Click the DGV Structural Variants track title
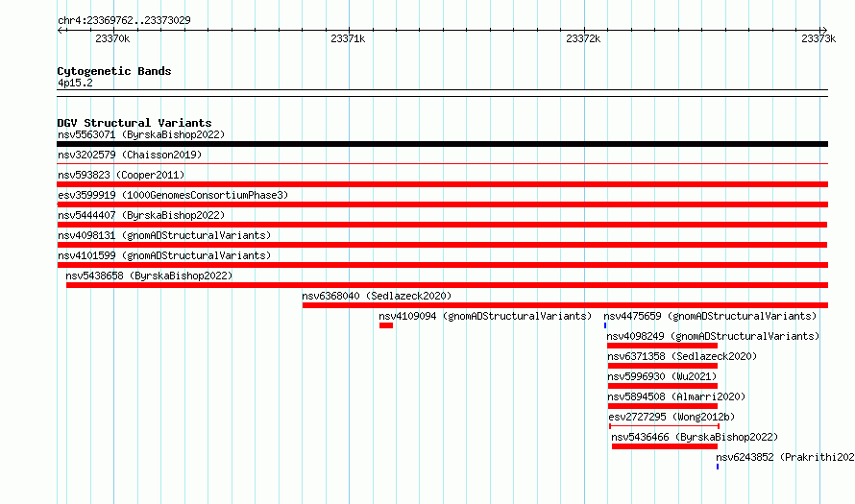The height and width of the screenshot is (504, 855). [x=134, y=123]
